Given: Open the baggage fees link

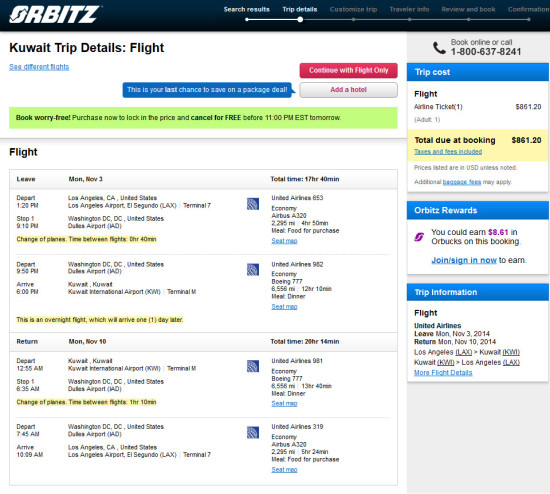Looking at the screenshot, I should tap(462, 182).
